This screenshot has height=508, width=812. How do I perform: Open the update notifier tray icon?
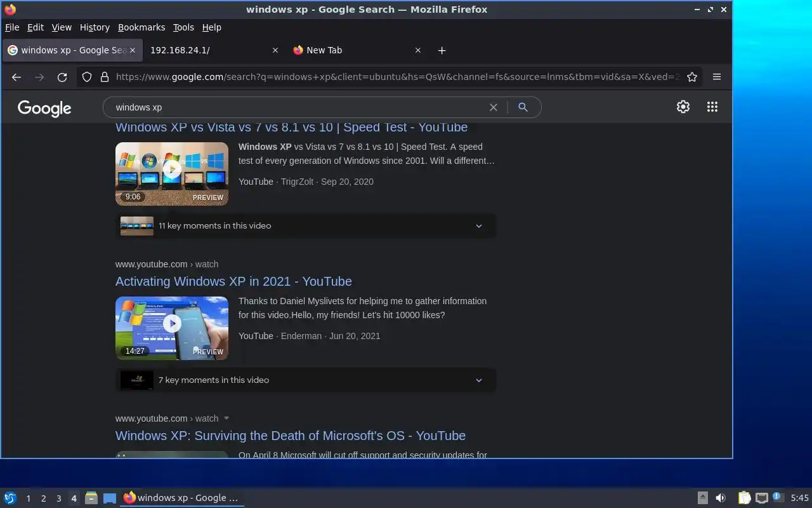tap(778, 497)
